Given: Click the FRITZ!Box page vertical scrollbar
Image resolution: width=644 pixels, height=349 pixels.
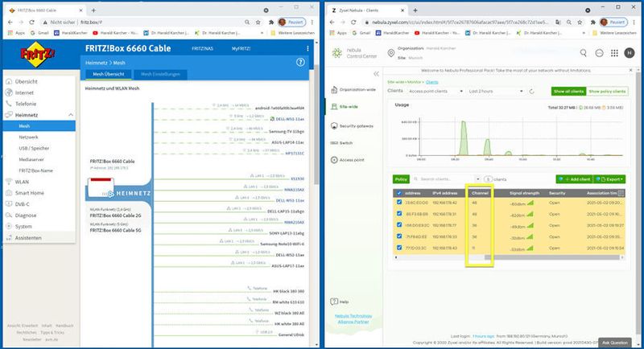Looking at the screenshot, I should [x=316, y=125].
